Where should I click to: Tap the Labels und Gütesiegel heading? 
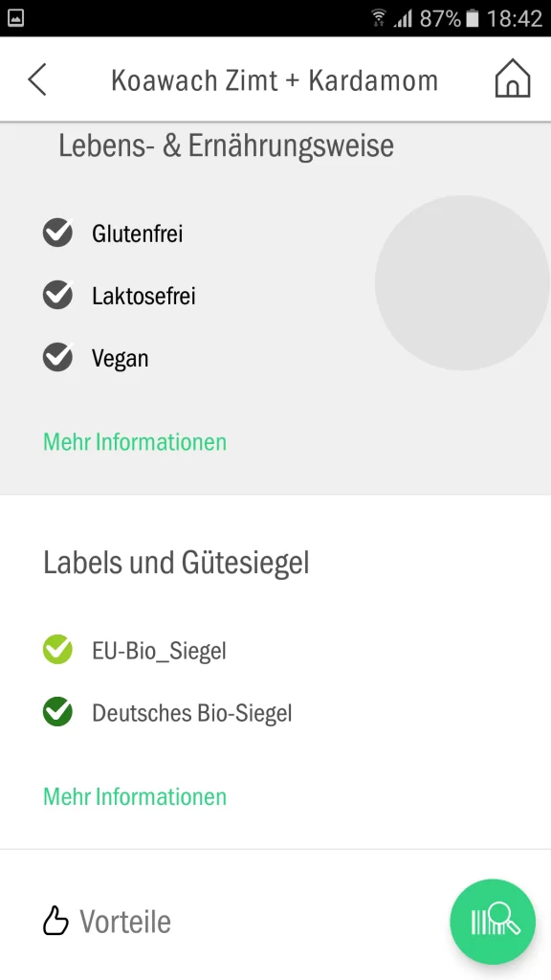click(176, 563)
